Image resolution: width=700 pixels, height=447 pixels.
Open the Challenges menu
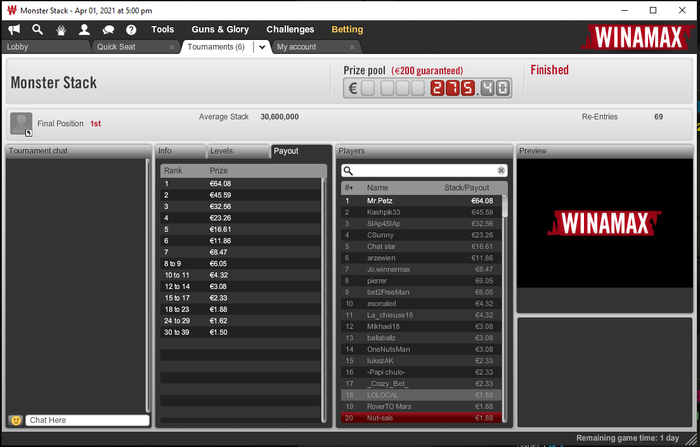click(x=290, y=29)
